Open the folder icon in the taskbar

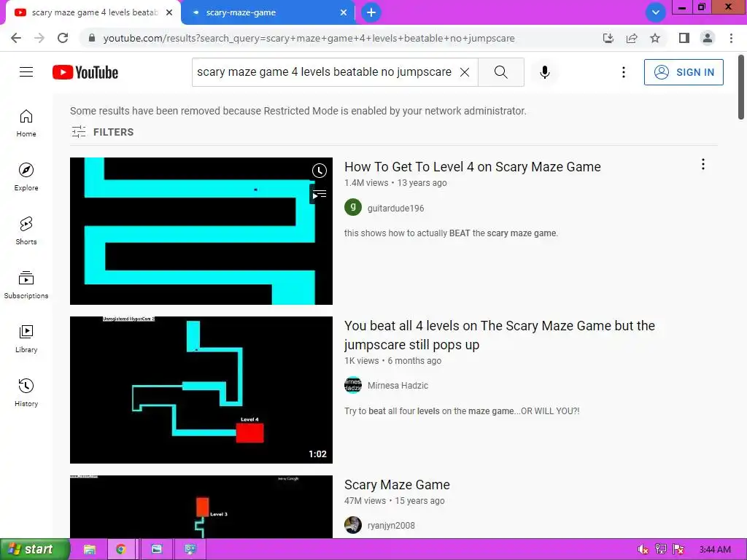pos(89,549)
